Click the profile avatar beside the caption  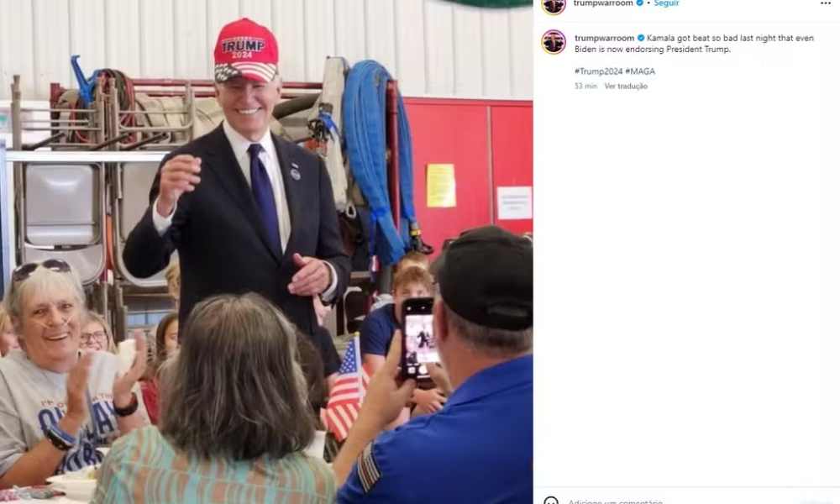tap(554, 42)
